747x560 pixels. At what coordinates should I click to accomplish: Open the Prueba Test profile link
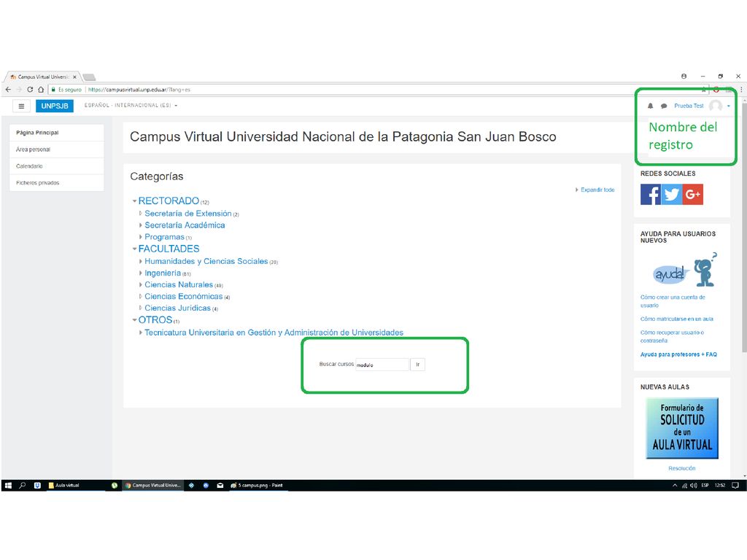[689, 106]
